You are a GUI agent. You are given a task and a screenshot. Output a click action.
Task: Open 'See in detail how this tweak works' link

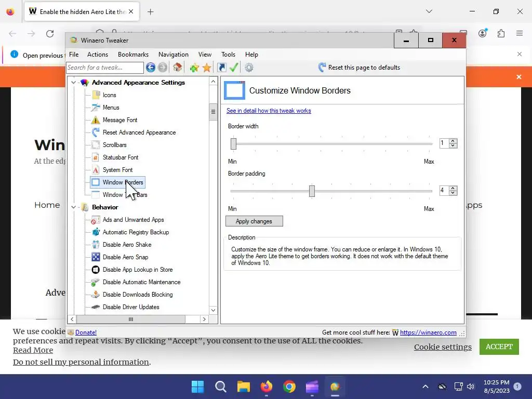pyautogui.click(x=269, y=111)
